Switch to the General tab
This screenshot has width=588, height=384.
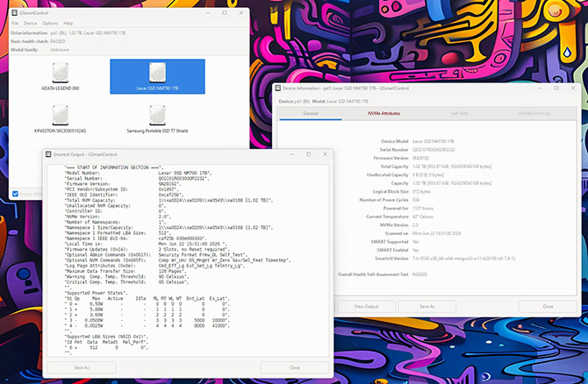[x=311, y=113]
